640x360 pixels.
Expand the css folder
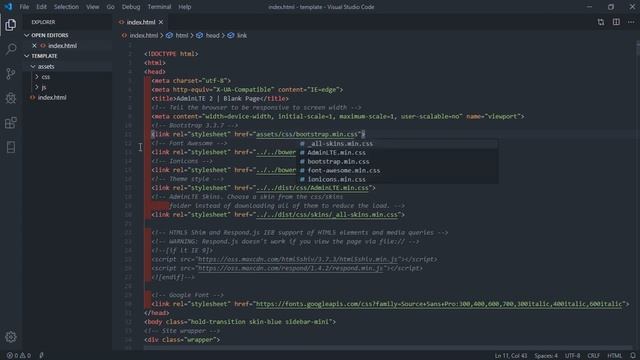click(x=37, y=77)
